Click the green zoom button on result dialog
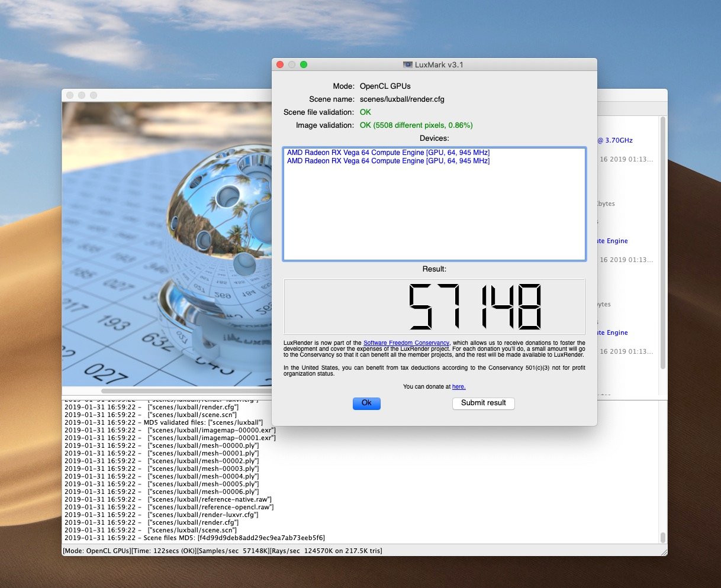The height and width of the screenshot is (588, 721). 304,64
